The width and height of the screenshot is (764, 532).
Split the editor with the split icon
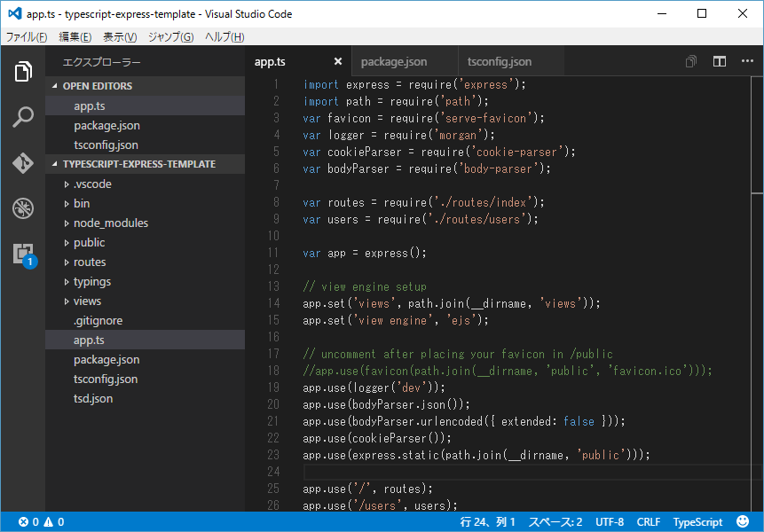pyautogui.click(x=719, y=61)
